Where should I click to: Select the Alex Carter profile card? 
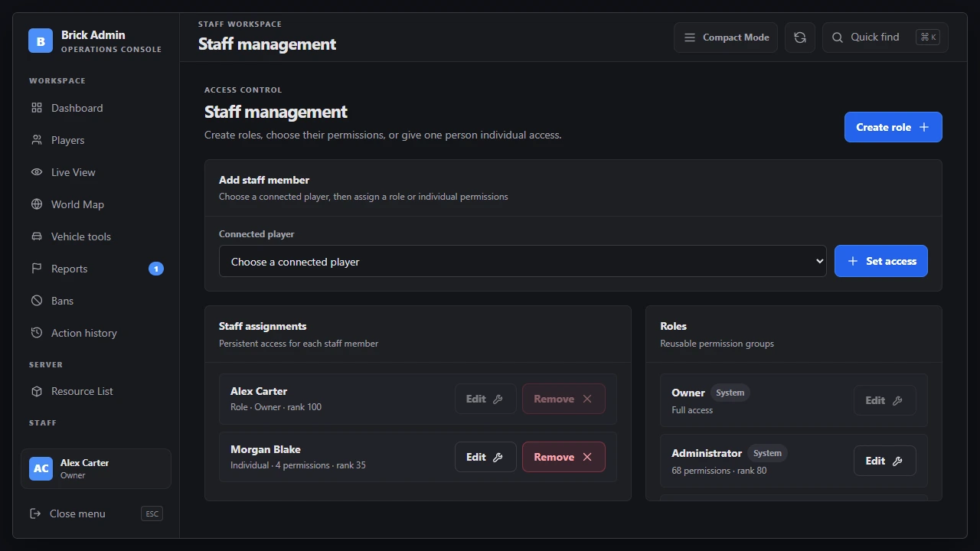[x=96, y=468]
